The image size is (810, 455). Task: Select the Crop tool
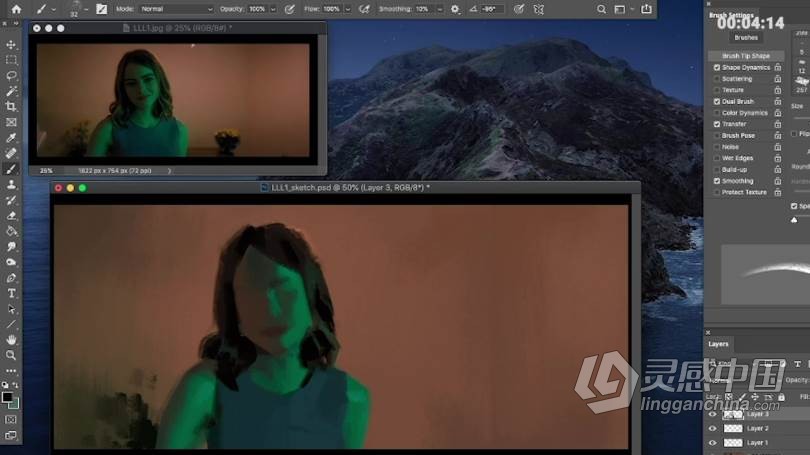coord(11,107)
